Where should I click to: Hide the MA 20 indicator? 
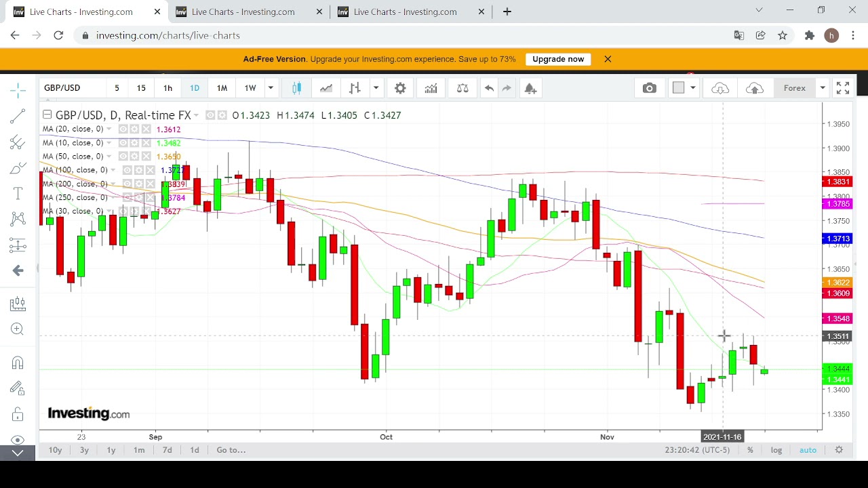click(123, 129)
